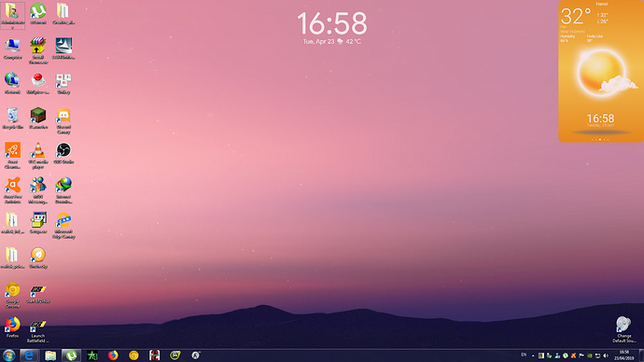Select the orange leaf desktop shortcut
The width and height of the screenshot is (644, 362).
[x=37, y=258]
